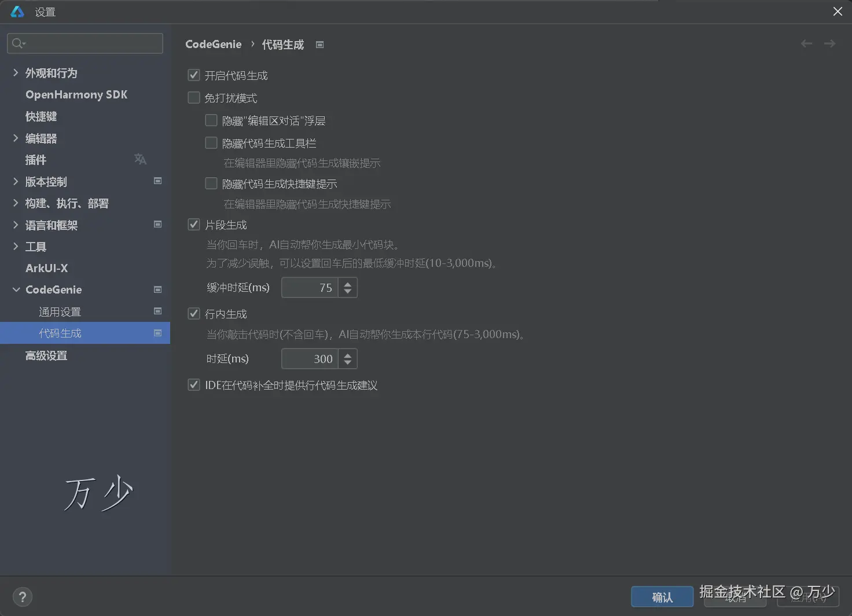This screenshot has height=616, width=852.
Task: Enable the 免打扰模式 checkbox
Action: pyautogui.click(x=194, y=98)
